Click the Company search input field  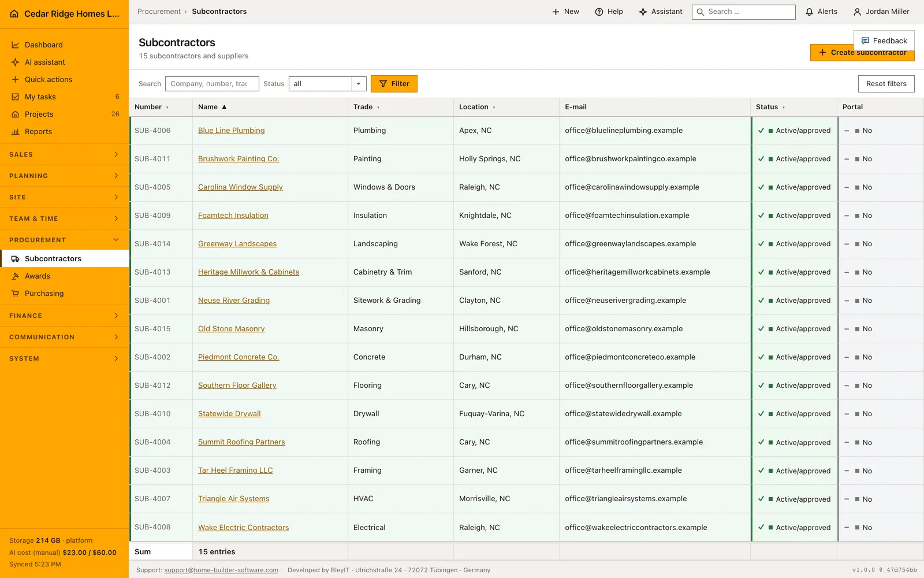click(212, 84)
